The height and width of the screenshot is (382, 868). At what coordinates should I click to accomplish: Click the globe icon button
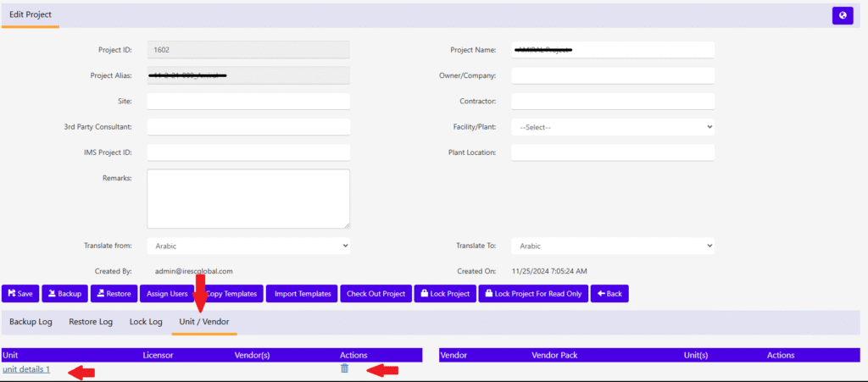[x=843, y=15]
